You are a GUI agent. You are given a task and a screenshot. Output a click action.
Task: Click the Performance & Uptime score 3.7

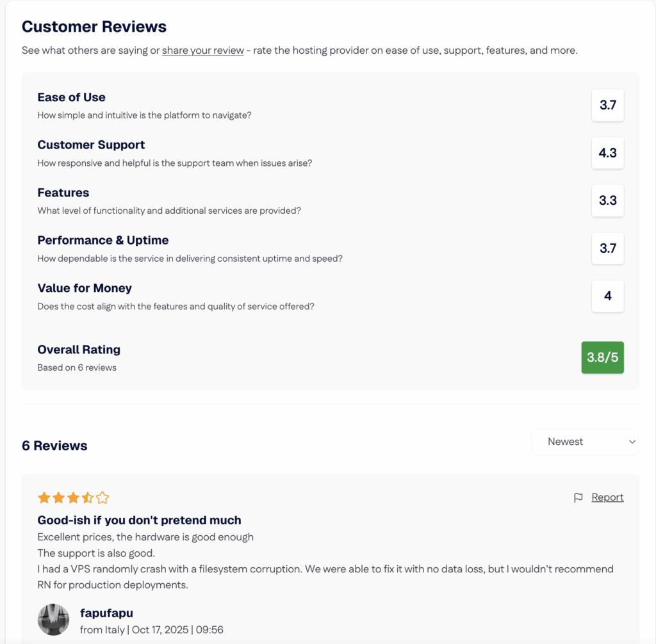coord(607,248)
